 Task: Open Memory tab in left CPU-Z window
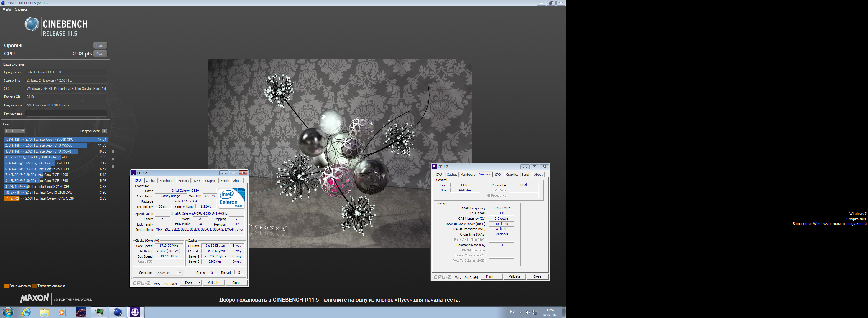click(x=183, y=181)
